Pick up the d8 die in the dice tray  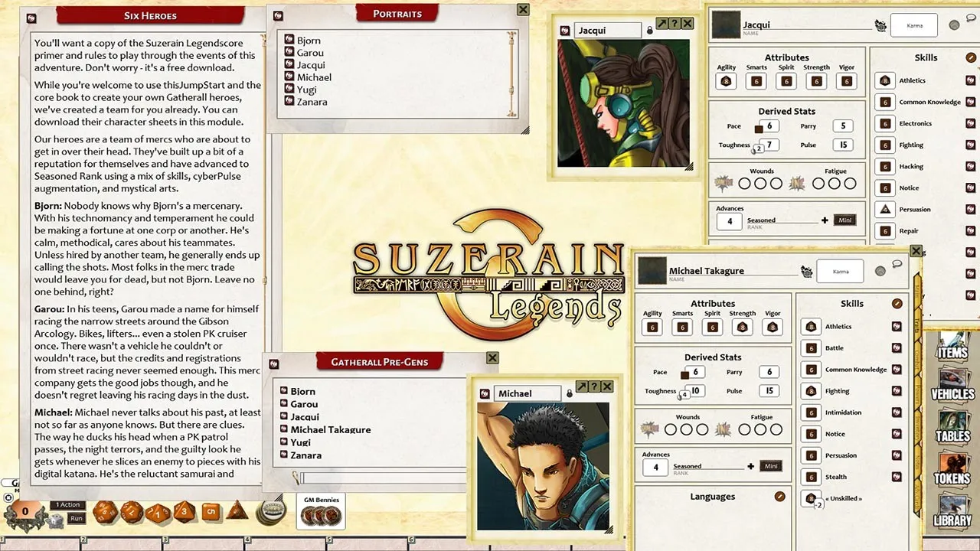184,510
